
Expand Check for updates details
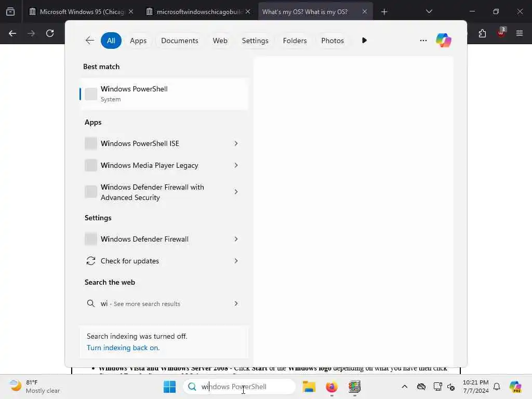[236, 261]
